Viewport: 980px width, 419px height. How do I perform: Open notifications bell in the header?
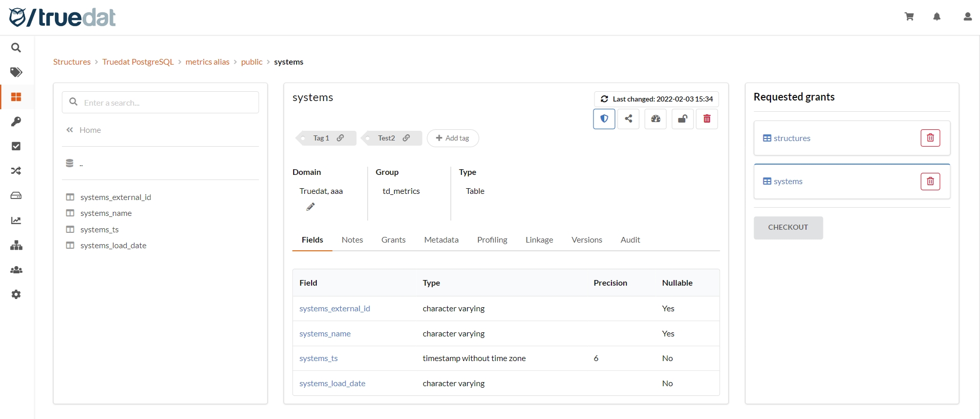point(936,17)
